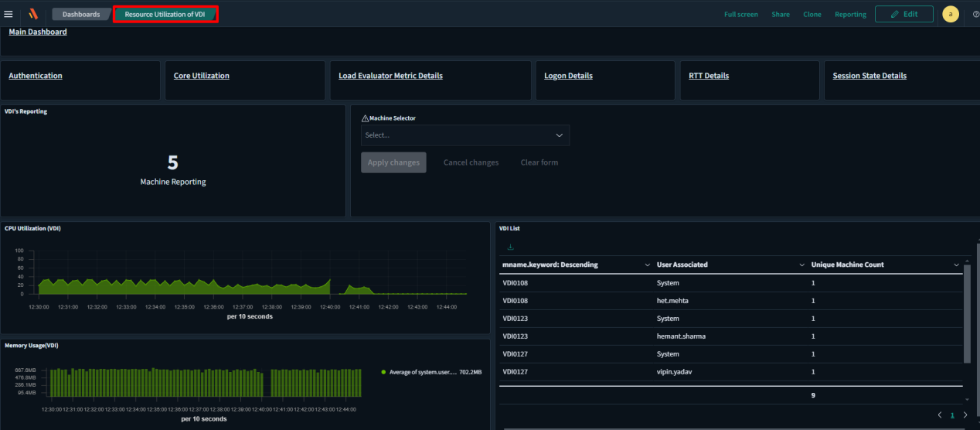Click the Edit dashboard button
This screenshot has height=430, width=980.
(903, 14)
